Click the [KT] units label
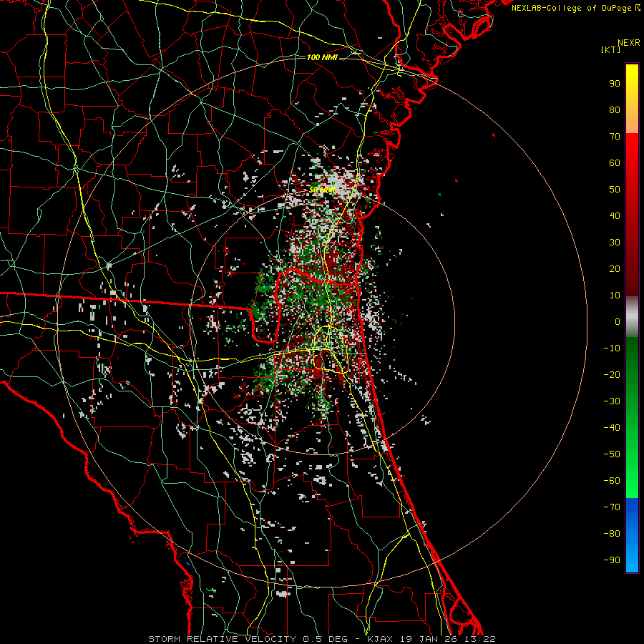The width and height of the screenshot is (644, 644). [x=611, y=49]
